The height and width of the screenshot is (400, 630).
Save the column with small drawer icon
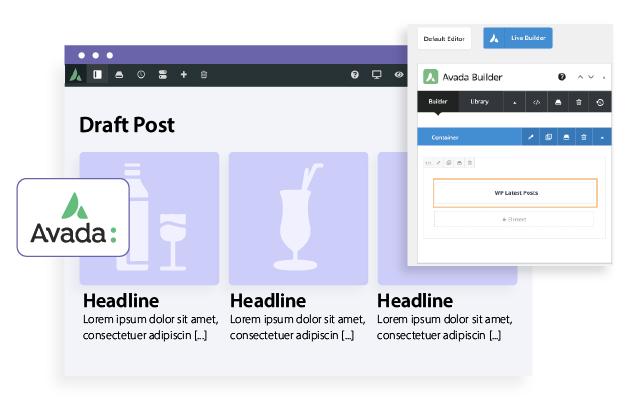click(459, 163)
